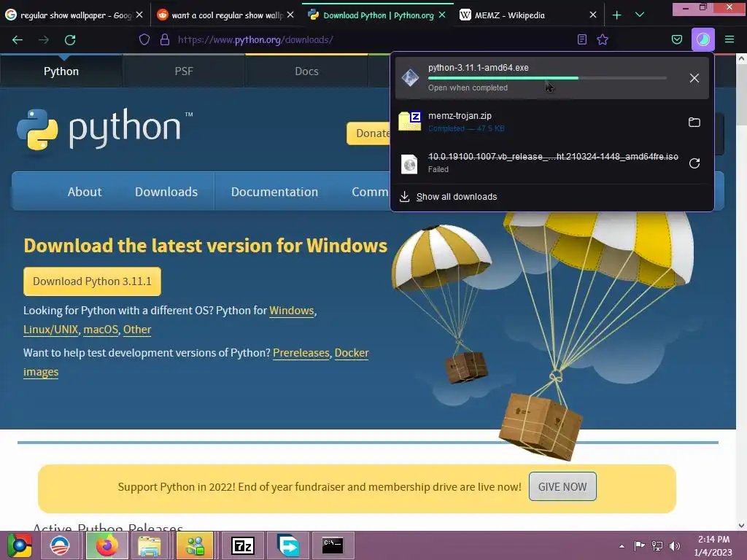This screenshot has height=560, width=747.
Task: Select the Download Python tab
Action: 376,15
